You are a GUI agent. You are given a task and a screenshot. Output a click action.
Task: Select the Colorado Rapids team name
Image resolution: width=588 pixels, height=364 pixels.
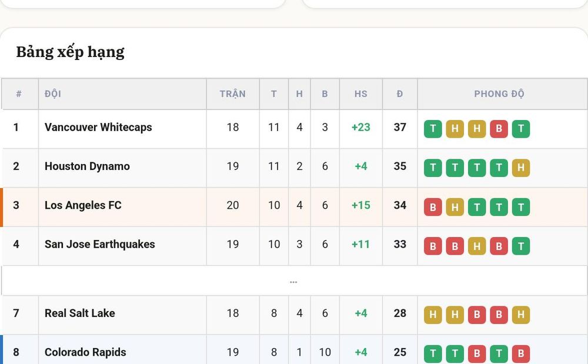click(x=85, y=352)
